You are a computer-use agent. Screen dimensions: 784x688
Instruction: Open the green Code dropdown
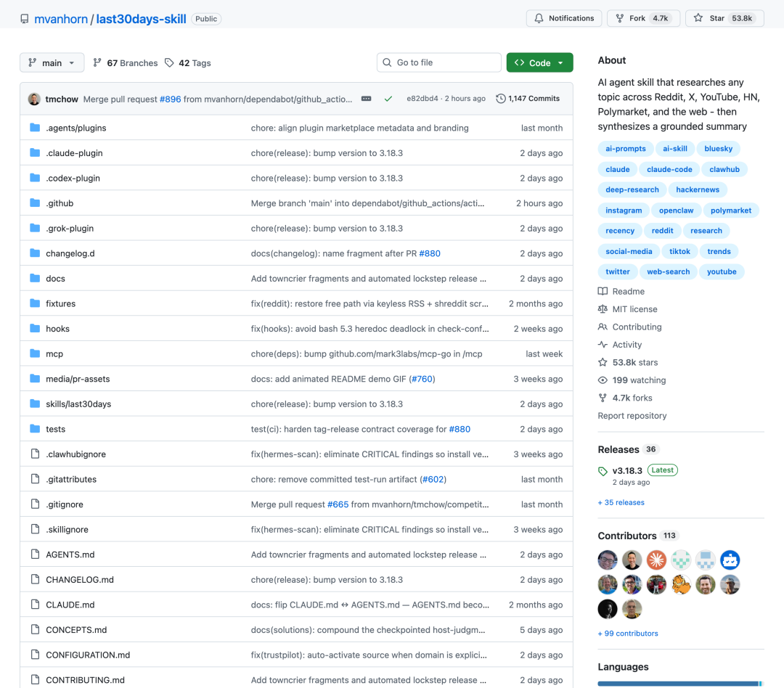539,62
